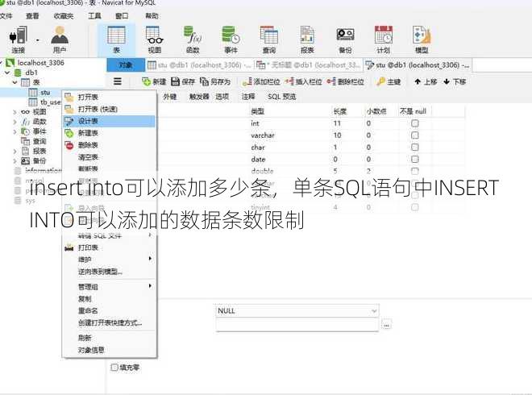The width and height of the screenshot is (532, 395).
Task: Open the 文件 menu in menu bar
Action: coord(6,16)
